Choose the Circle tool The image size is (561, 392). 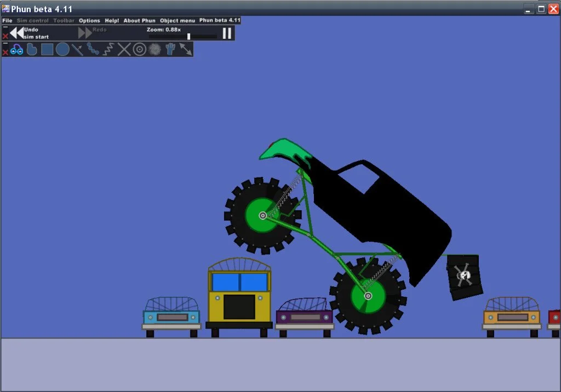(62, 49)
